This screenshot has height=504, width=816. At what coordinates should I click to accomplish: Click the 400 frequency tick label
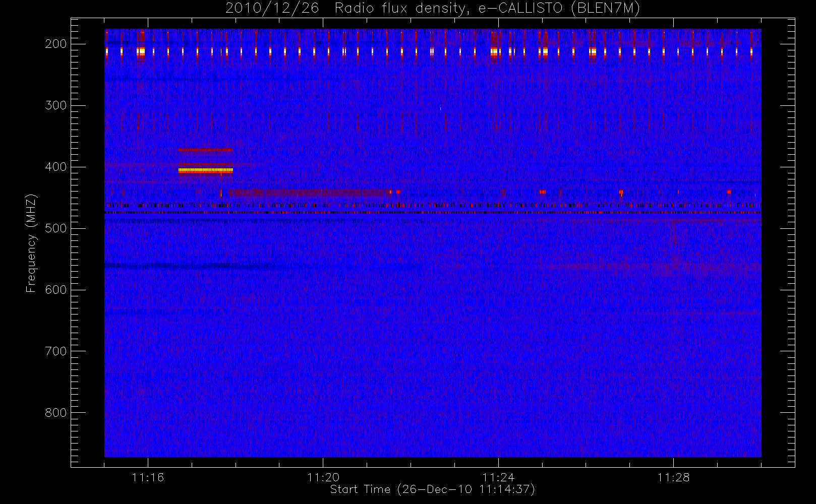56,167
